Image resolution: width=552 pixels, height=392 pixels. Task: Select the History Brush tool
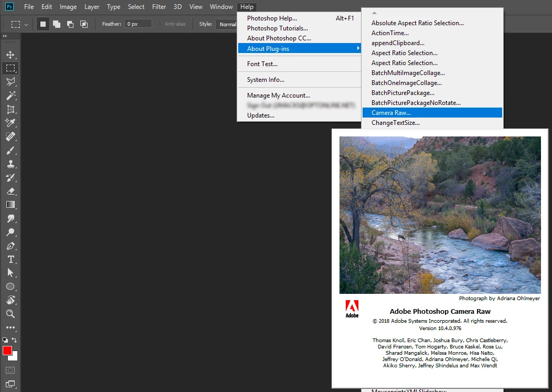coord(10,177)
